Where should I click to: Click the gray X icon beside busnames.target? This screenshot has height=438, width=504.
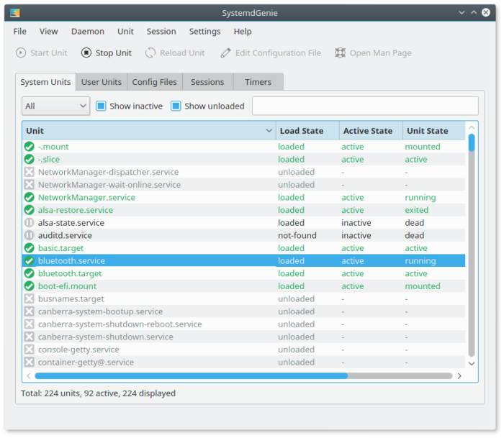pyautogui.click(x=30, y=298)
